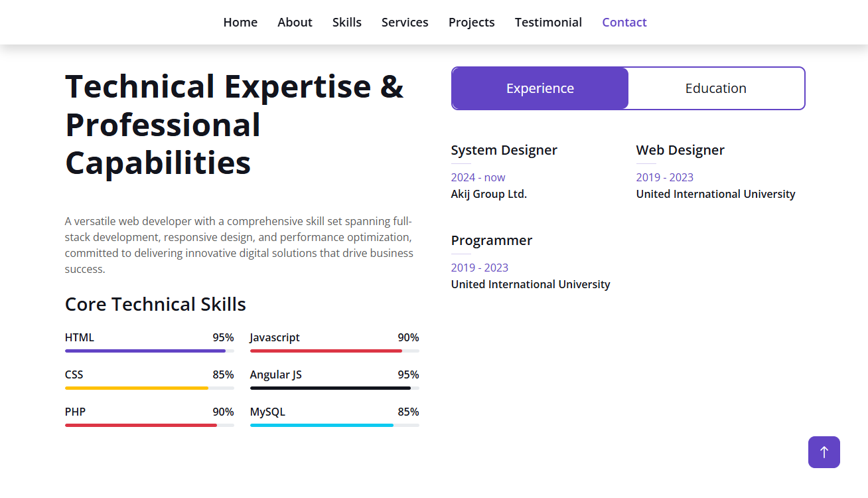Click the HTML skill progress bar

149,351
